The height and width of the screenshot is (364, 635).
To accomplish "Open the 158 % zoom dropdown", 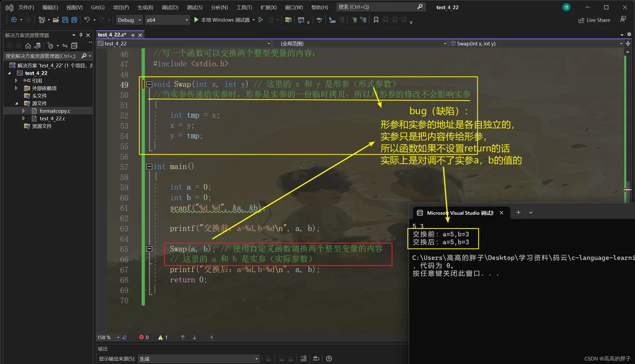I will (108, 337).
